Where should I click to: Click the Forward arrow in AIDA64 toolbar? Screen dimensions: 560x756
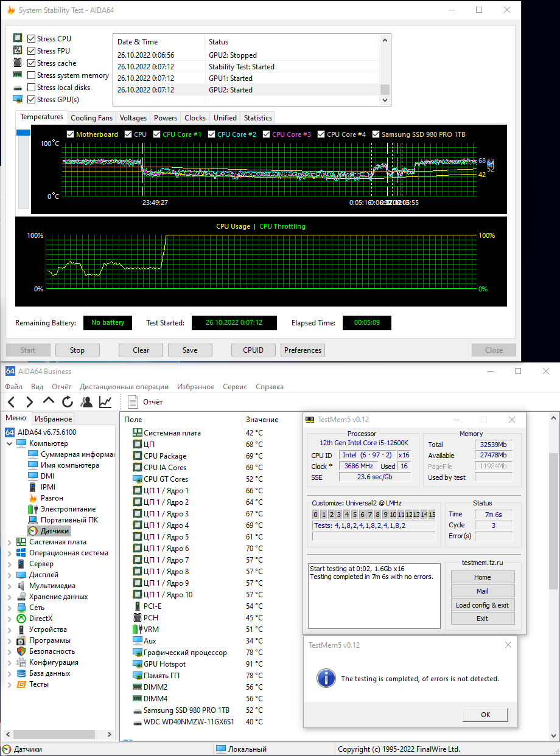29,401
